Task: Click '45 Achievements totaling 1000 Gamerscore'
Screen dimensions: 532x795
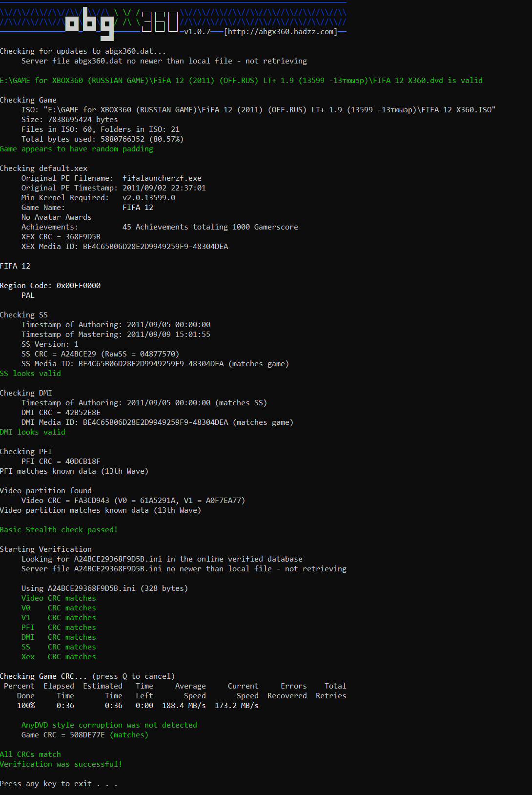Action: (210, 227)
